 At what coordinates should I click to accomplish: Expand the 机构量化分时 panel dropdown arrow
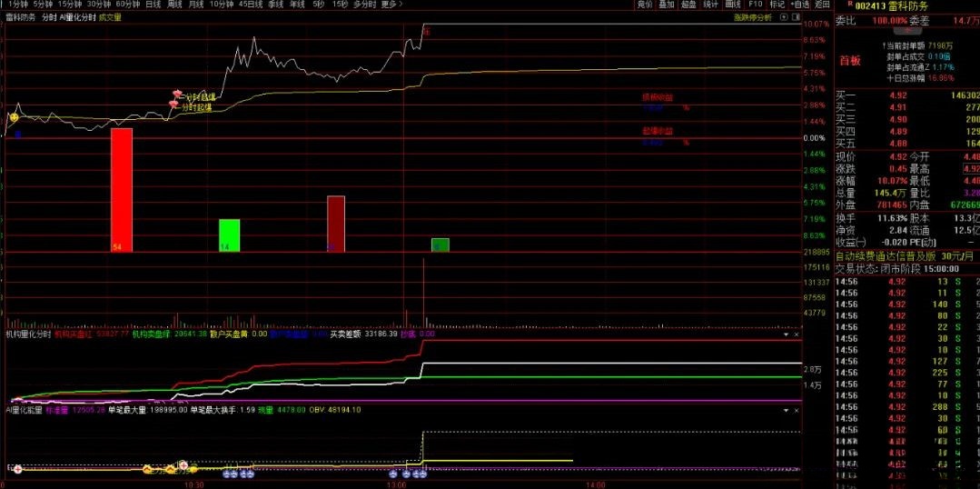(787, 334)
